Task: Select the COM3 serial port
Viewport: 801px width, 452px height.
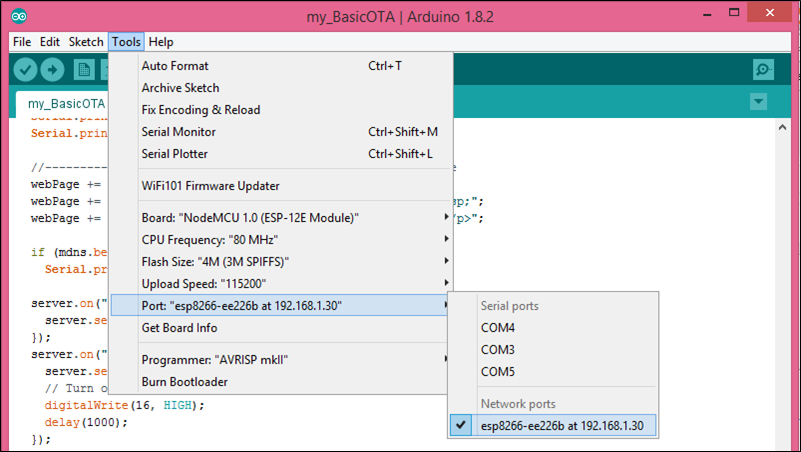Action: [553, 350]
